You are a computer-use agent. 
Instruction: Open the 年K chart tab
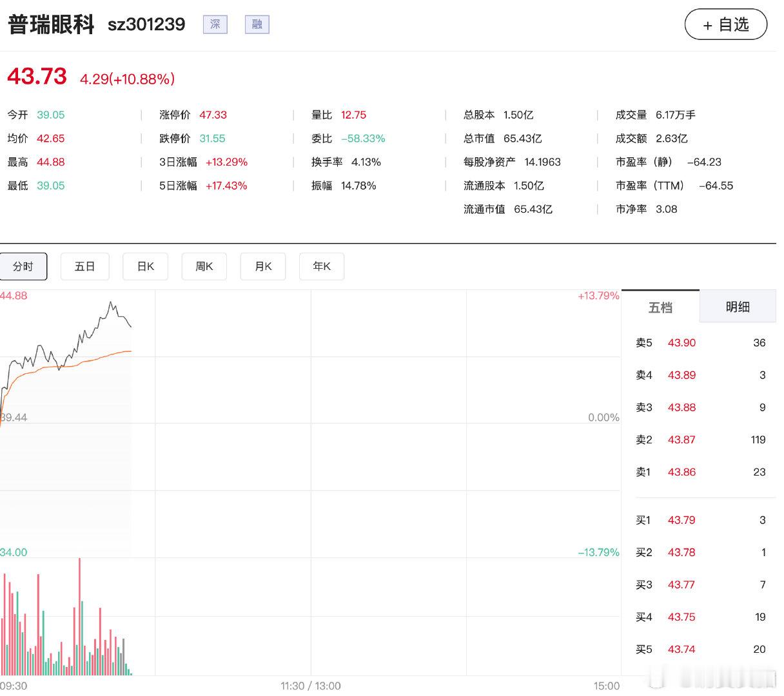322,266
